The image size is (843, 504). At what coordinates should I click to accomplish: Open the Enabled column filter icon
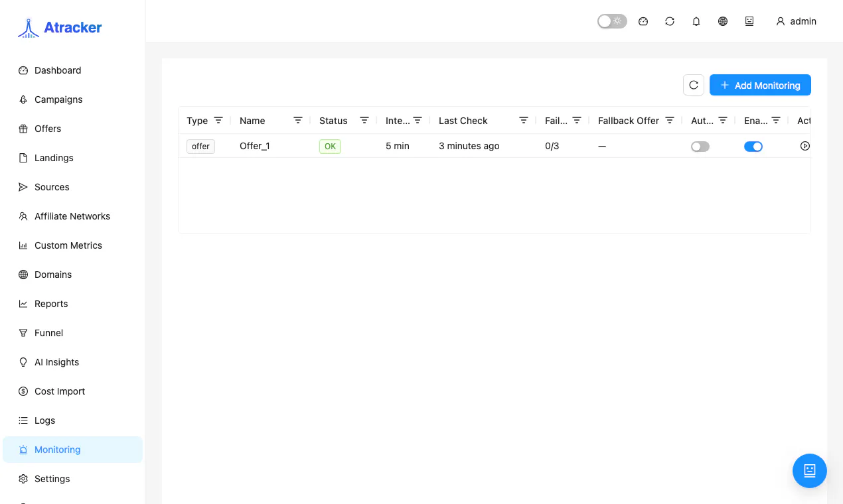click(776, 120)
